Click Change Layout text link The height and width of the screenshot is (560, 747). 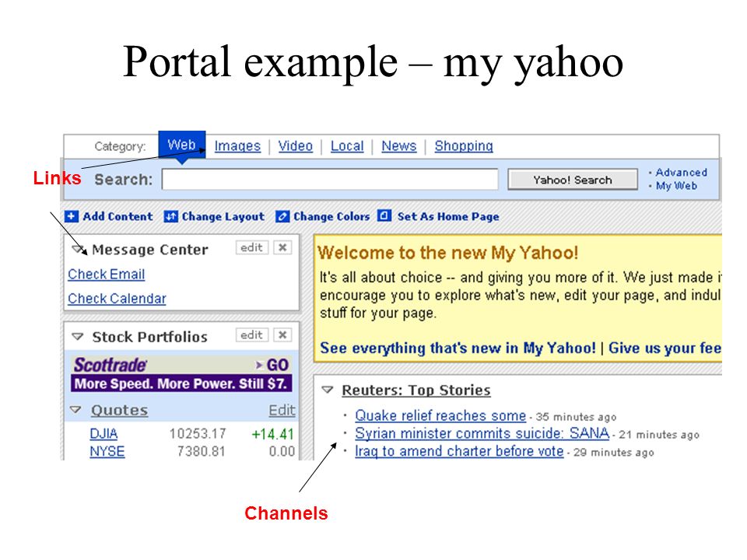click(x=223, y=217)
